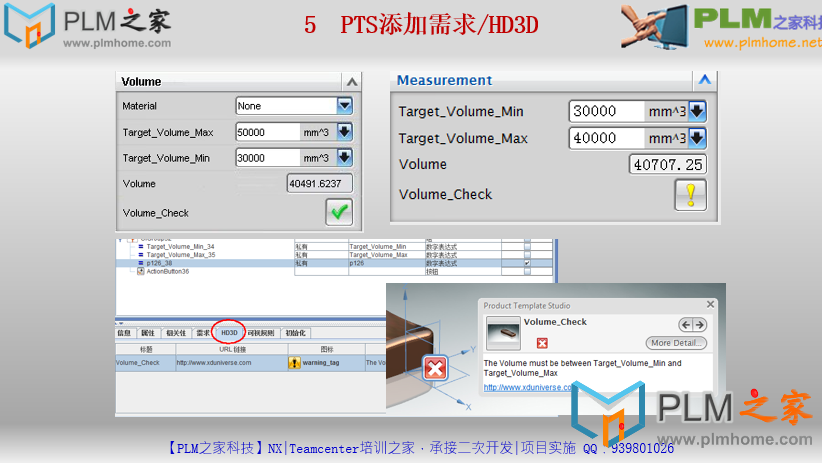Click the part thumbnail in Product Template Studio
Screen dimensions: 822x463
coord(503,333)
